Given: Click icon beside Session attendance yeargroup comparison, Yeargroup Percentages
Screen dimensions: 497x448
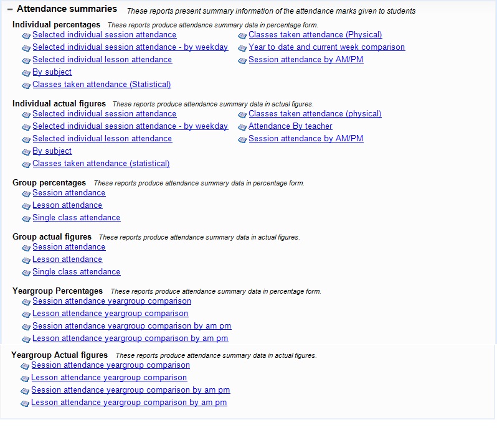Looking at the screenshot, I should [26, 302].
